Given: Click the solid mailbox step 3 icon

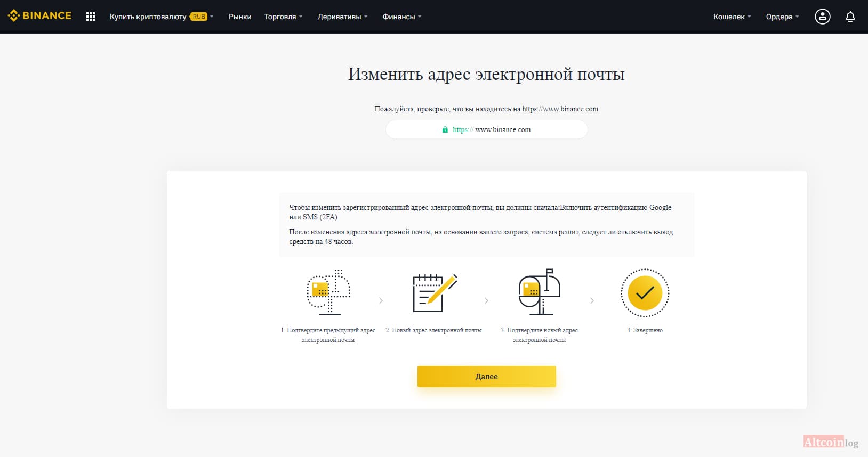Looking at the screenshot, I should (540, 292).
